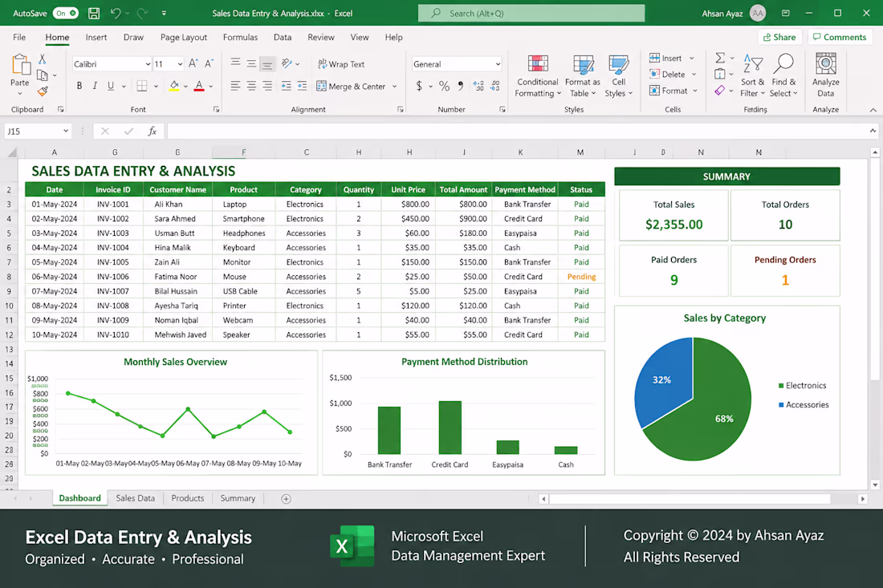883x588 pixels.
Task: Toggle Italic formatting
Action: tap(95, 86)
